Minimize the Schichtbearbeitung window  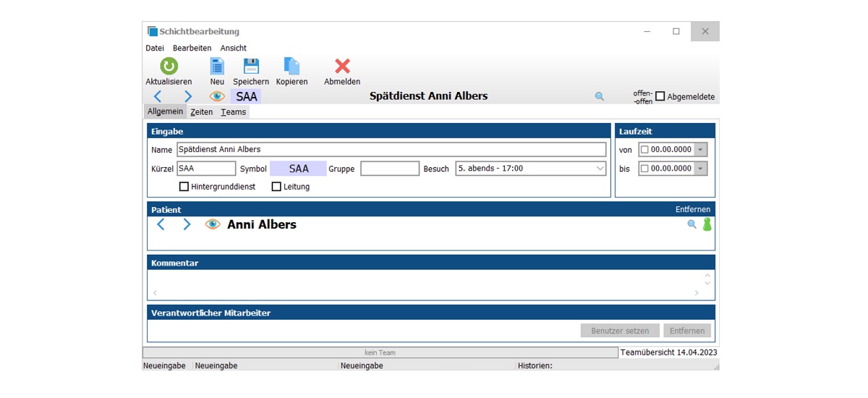tap(647, 31)
